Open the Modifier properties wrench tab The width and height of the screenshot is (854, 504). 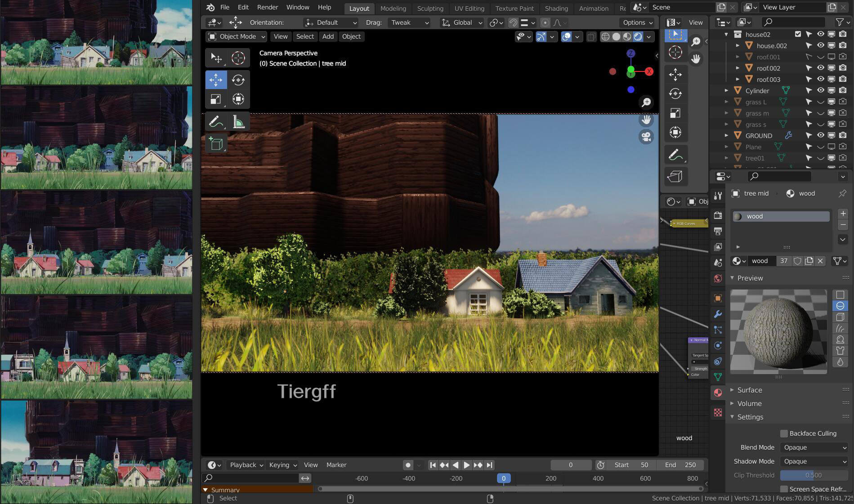pyautogui.click(x=718, y=314)
